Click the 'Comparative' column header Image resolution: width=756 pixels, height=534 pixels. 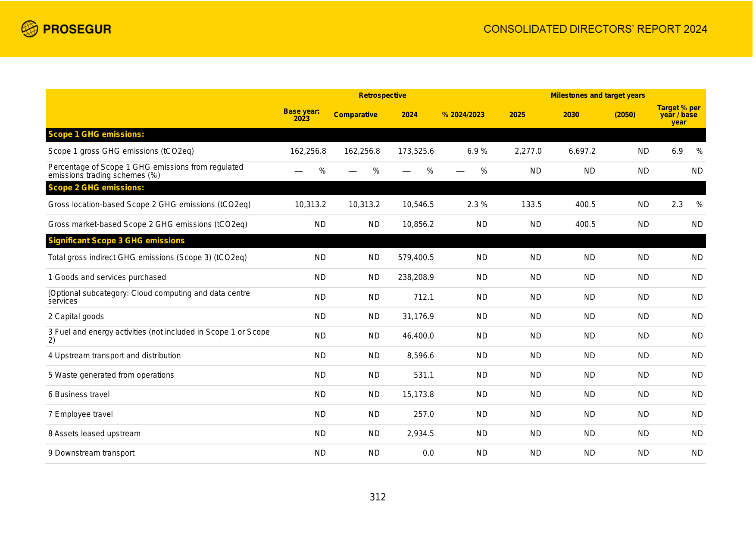(x=356, y=115)
